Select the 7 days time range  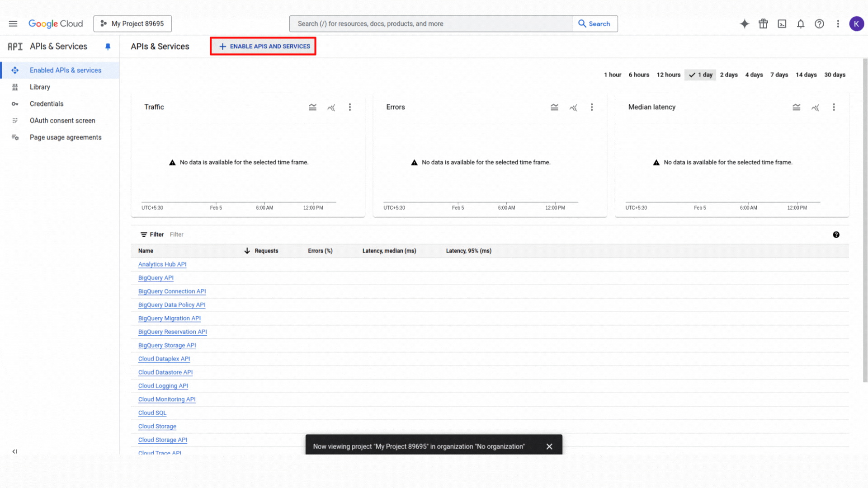pos(779,75)
